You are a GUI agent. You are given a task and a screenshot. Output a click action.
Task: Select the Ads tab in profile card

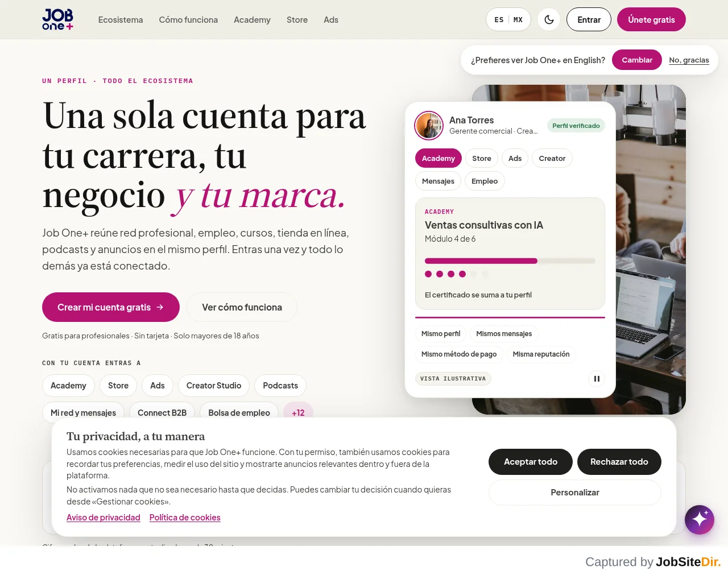coord(515,158)
